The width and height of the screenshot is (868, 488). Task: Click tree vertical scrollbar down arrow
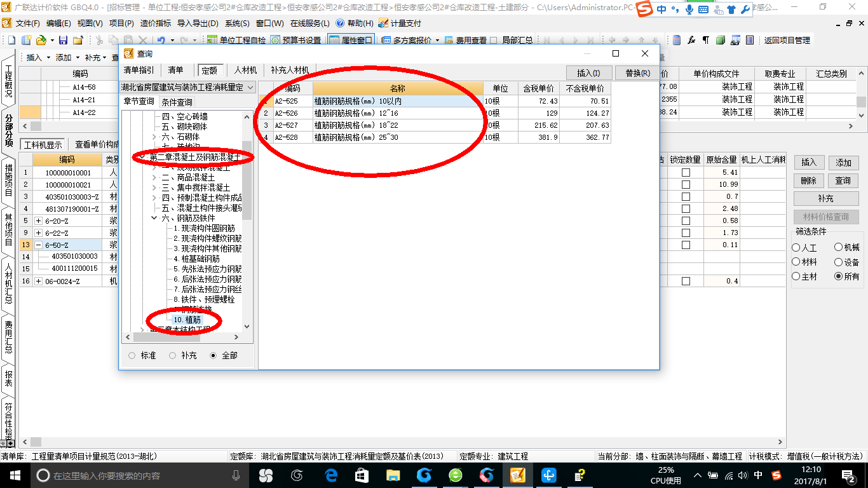tap(247, 327)
